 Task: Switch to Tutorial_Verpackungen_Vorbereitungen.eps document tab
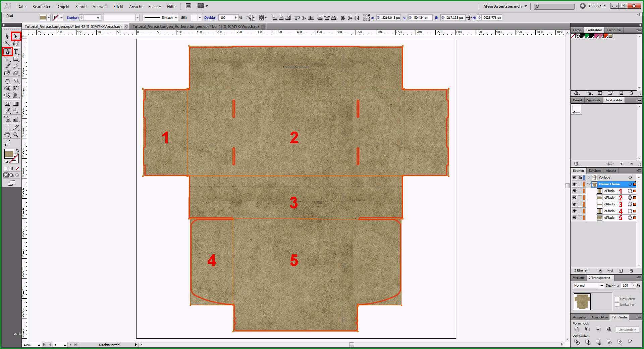coord(196,26)
